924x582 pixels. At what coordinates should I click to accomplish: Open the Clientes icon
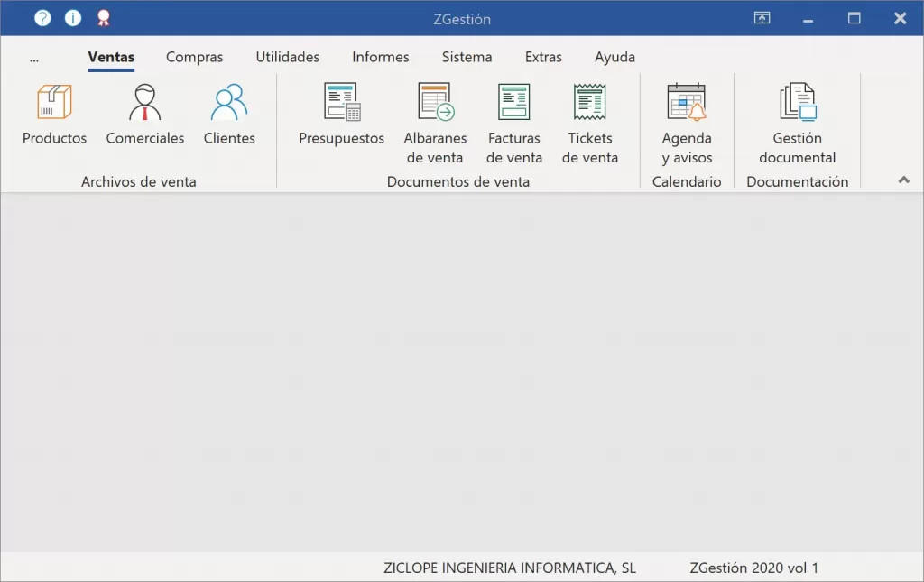(229, 102)
